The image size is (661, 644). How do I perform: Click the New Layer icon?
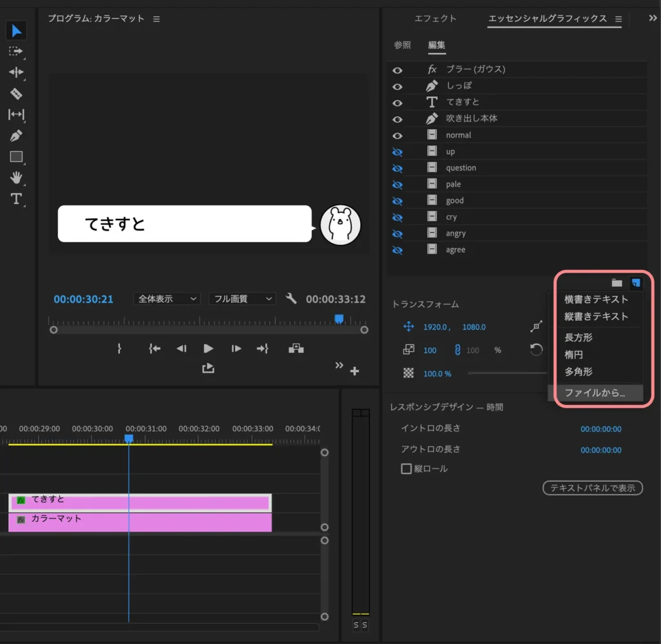click(636, 283)
